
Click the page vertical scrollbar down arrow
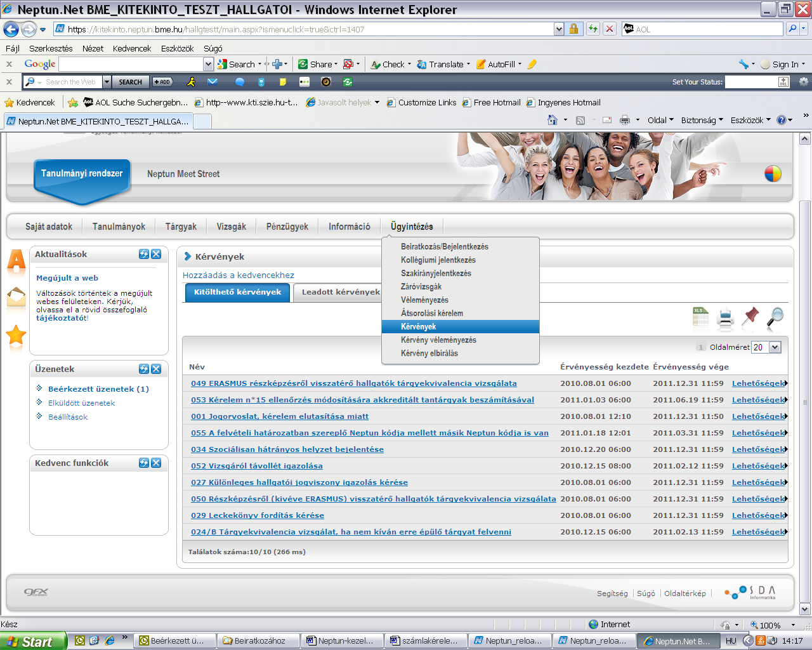pyautogui.click(x=805, y=608)
